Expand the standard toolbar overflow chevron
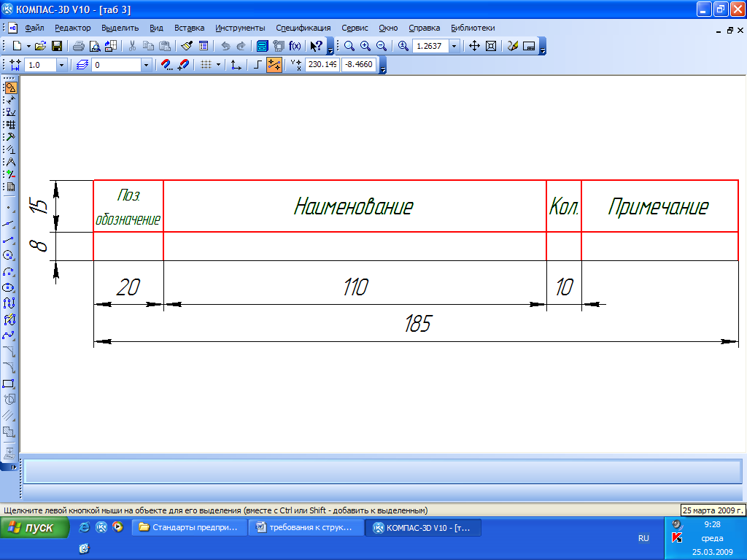The image size is (747, 560). pyautogui.click(x=330, y=46)
